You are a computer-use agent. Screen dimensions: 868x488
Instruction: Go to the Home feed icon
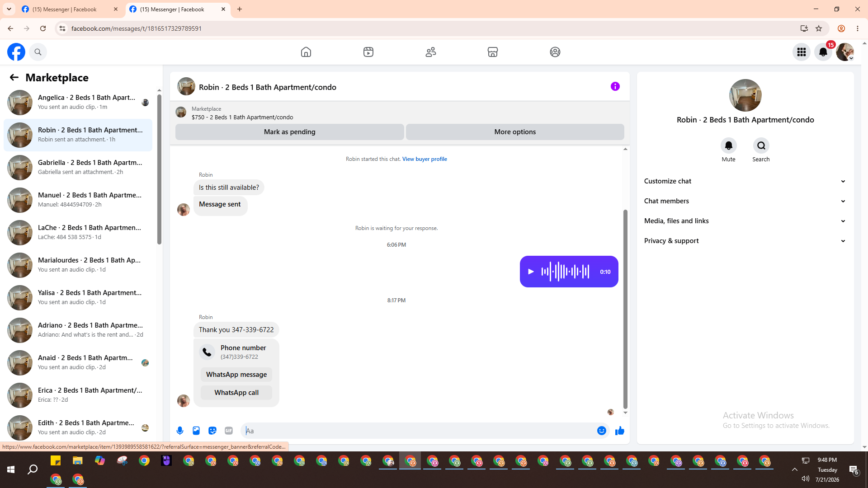click(x=306, y=52)
